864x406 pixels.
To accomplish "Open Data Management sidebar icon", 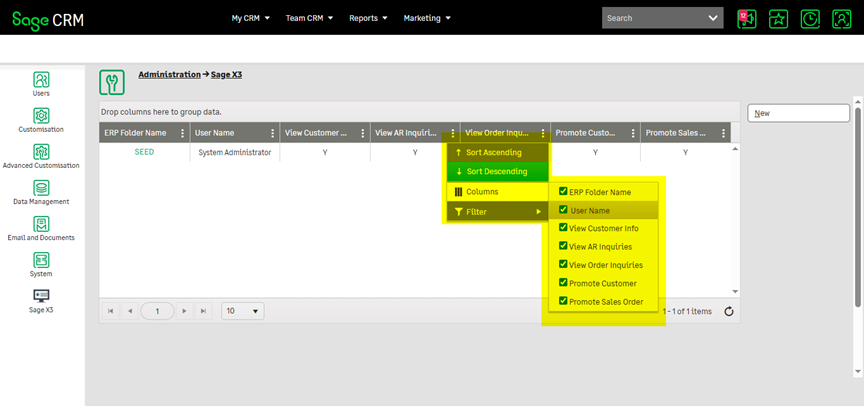I will [41, 188].
